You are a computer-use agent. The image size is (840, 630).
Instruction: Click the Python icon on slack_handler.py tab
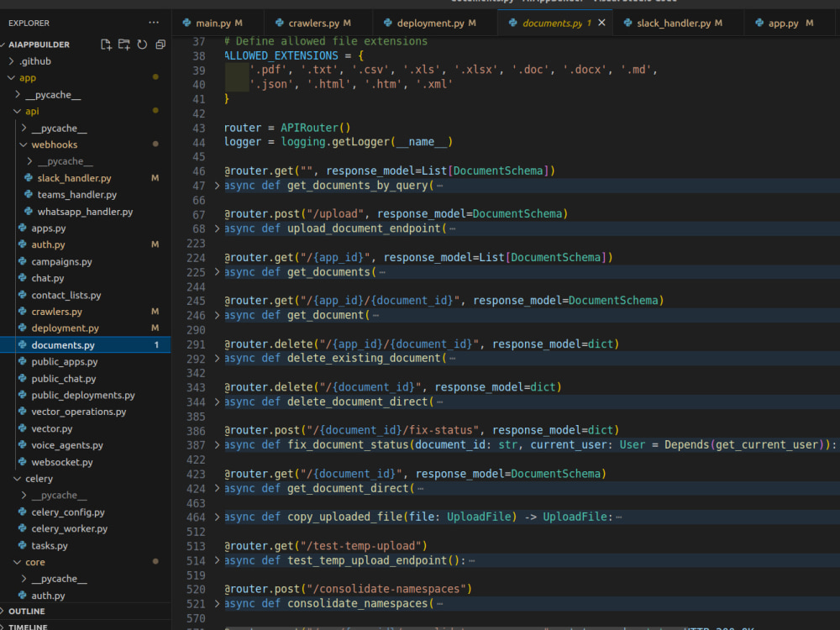tap(627, 23)
